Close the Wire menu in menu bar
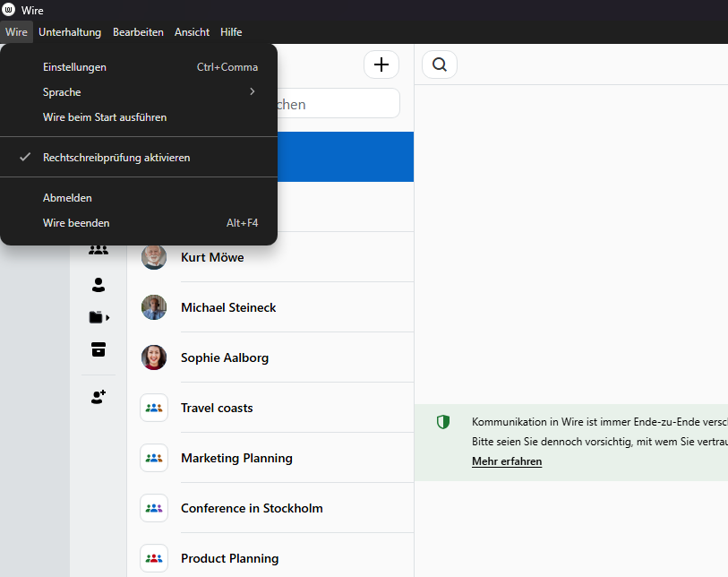This screenshot has width=728, height=577. click(17, 32)
